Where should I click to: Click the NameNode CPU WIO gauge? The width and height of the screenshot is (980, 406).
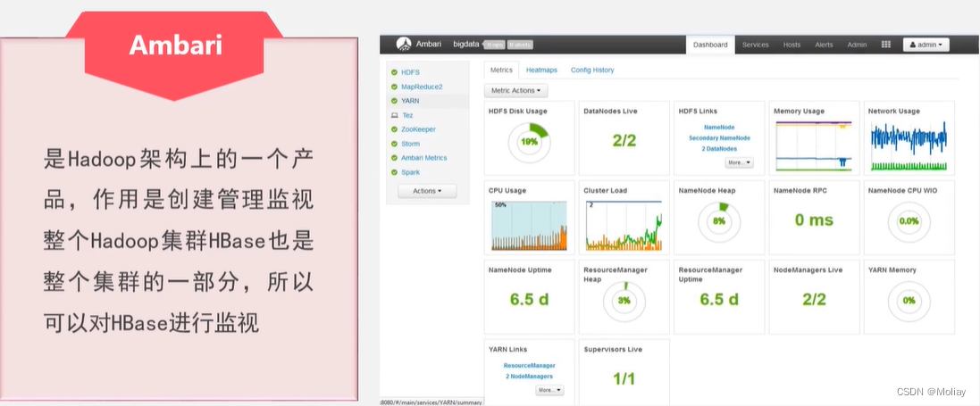(909, 221)
